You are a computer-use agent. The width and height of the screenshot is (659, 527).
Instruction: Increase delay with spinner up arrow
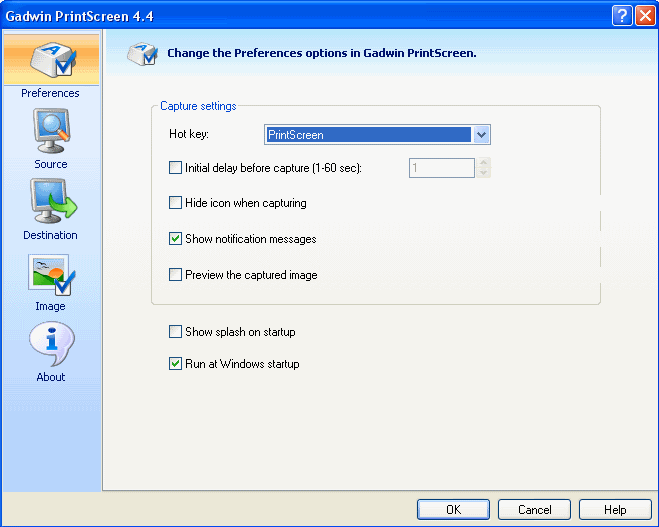(484, 163)
